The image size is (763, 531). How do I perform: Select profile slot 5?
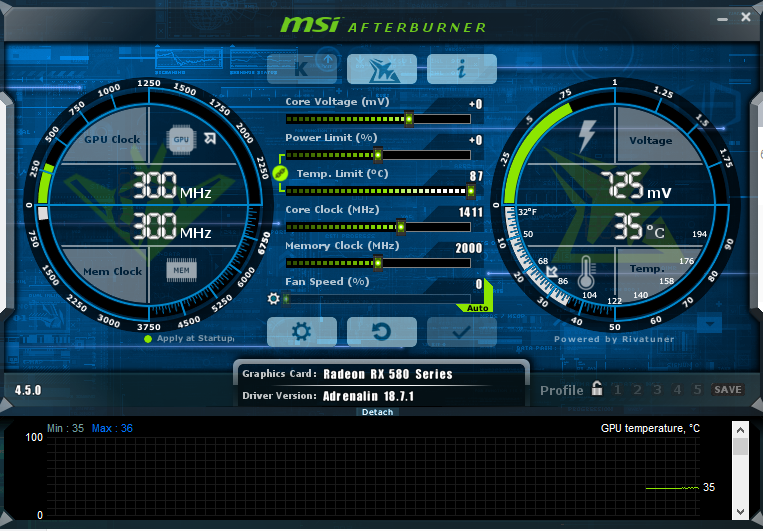(698, 390)
